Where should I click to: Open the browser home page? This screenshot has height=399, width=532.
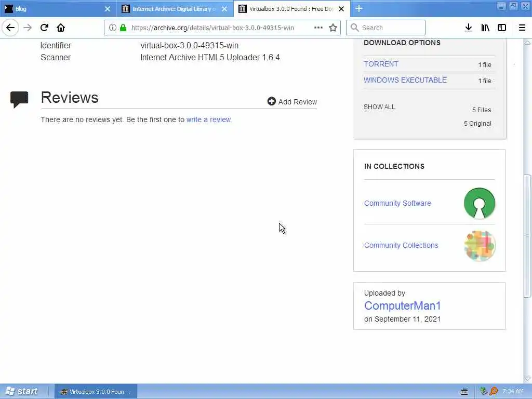coord(61,28)
